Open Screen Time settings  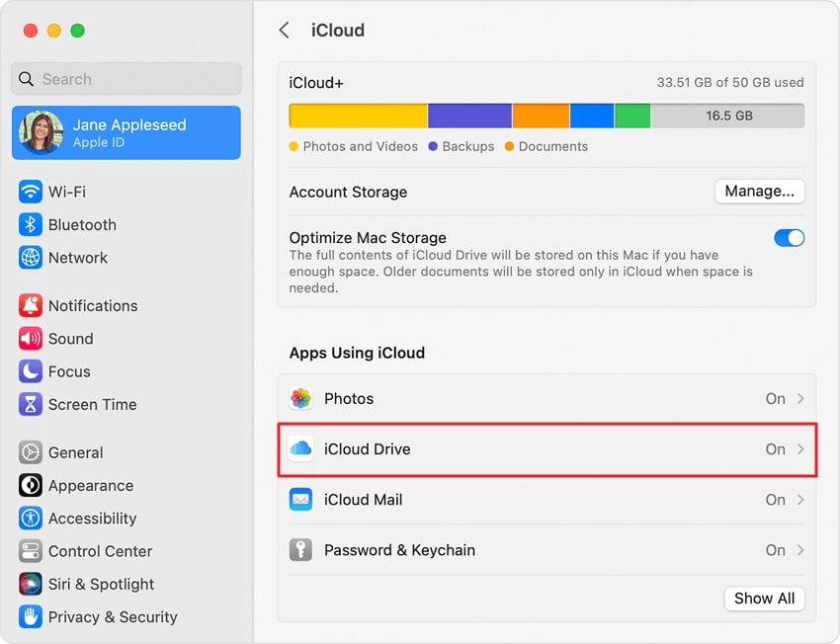point(88,405)
